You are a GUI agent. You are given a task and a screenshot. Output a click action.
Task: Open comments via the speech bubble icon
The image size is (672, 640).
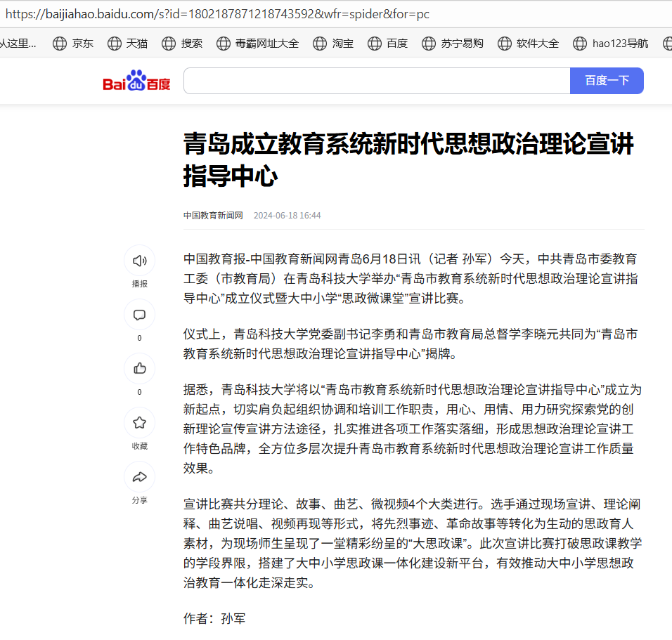coord(139,315)
